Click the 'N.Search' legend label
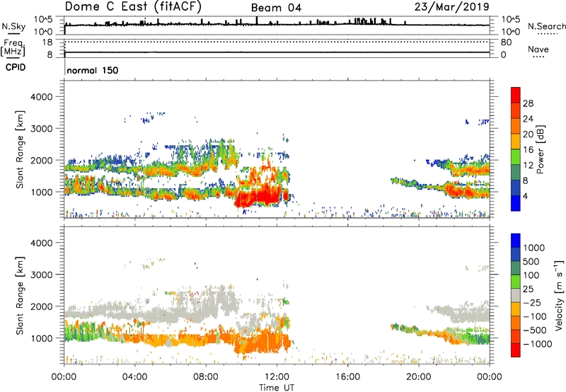 pos(546,26)
